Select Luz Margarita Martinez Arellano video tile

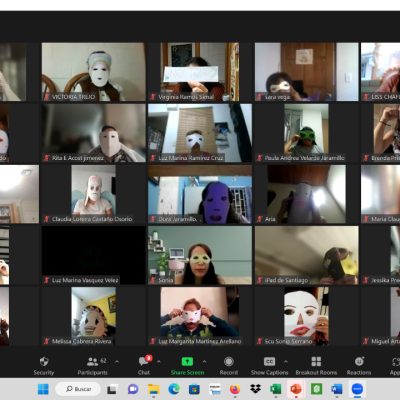coord(200,316)
